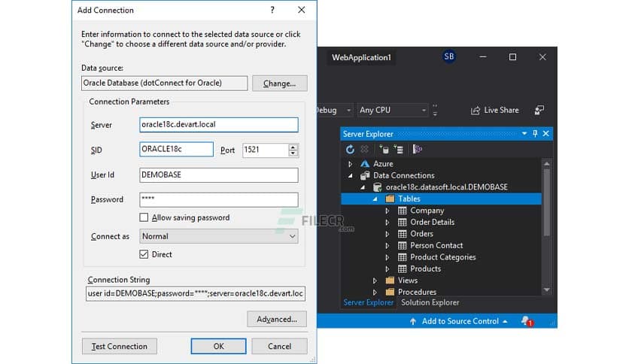Collapse the Tables folder
629x364 pixels.
tap(375, 199)
